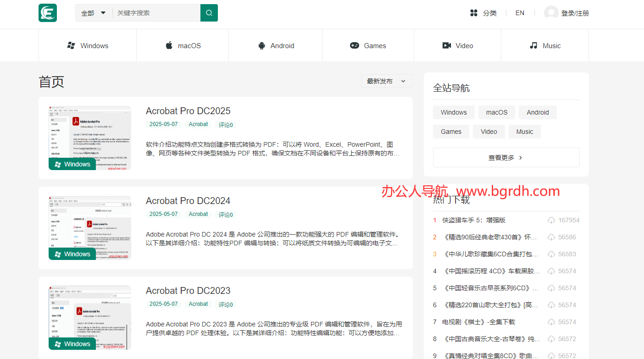Type in the 关键字搜索 search field
The width and height of the screenshot is (644, 359).
(x=156, y=13)
